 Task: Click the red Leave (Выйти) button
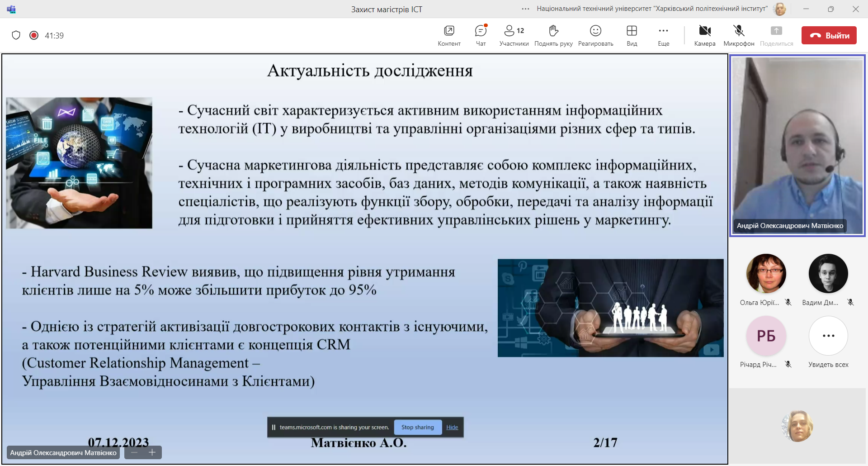(x=829, y=35)
